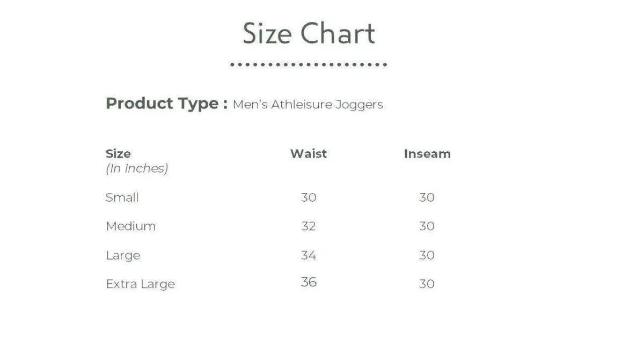Select the Extra Large row label
This screenshot has height=362, width=644.
point(140,284)
